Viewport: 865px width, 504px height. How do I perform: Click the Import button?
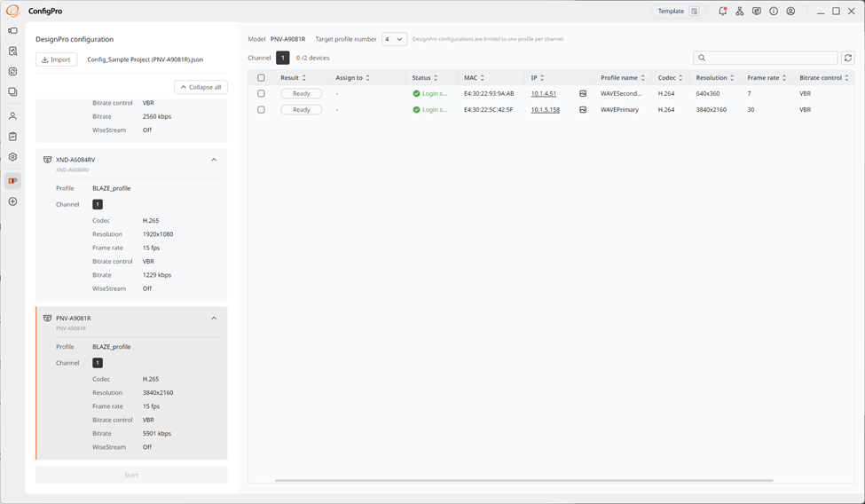(x=56, y=59)
